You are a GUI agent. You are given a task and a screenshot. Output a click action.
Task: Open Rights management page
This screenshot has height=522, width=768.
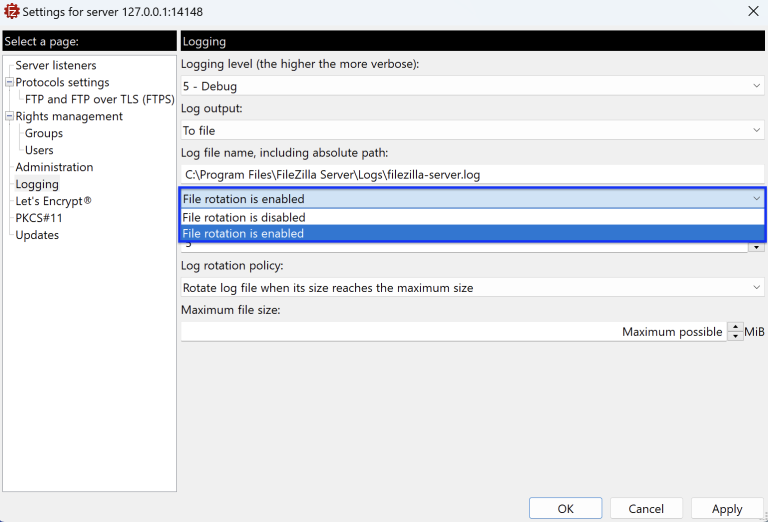click(69, 116)
